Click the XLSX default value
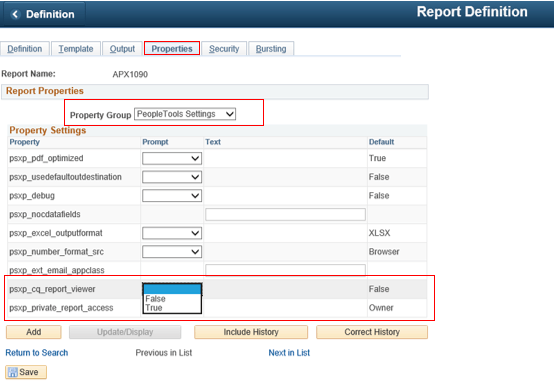This screenshot has width=554, height=385. pyautogui.click(x=379, y=233)
